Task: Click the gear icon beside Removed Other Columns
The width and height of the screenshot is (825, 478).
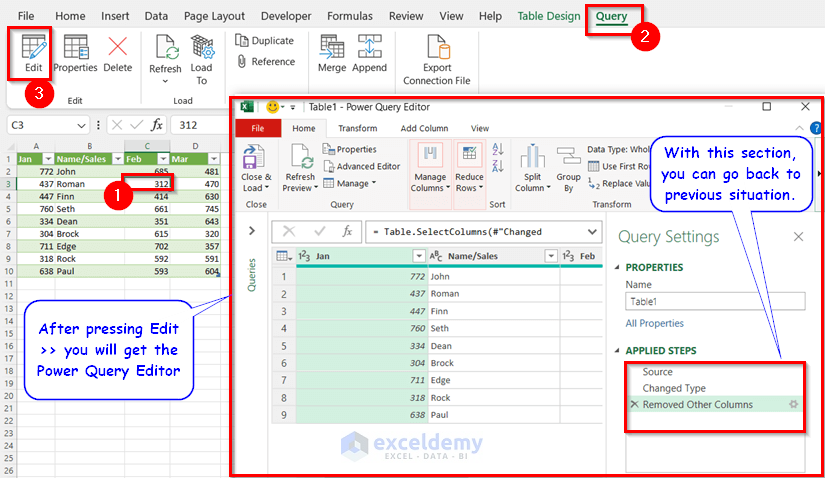Action: point(793,404)
